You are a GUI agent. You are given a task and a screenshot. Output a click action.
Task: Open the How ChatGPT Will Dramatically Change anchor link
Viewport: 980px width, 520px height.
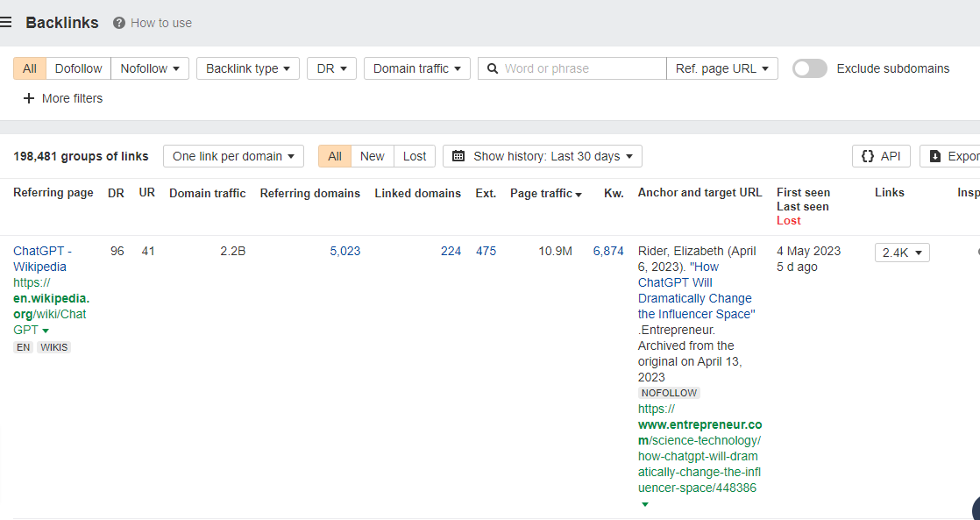(696, 290)
